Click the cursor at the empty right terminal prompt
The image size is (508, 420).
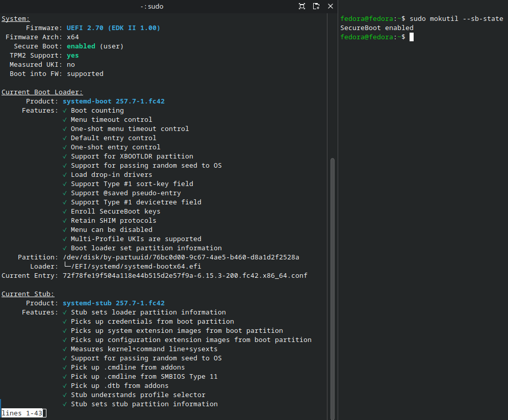coord(412,37)
